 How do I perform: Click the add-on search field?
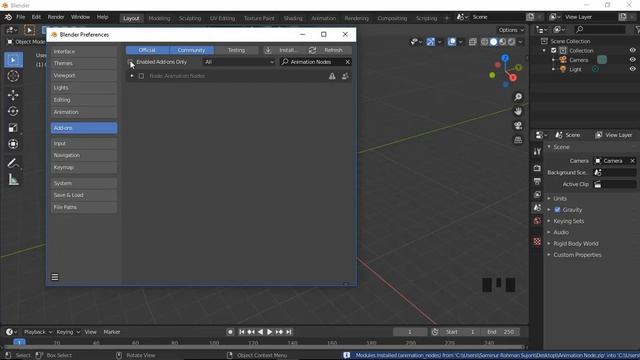315,62
